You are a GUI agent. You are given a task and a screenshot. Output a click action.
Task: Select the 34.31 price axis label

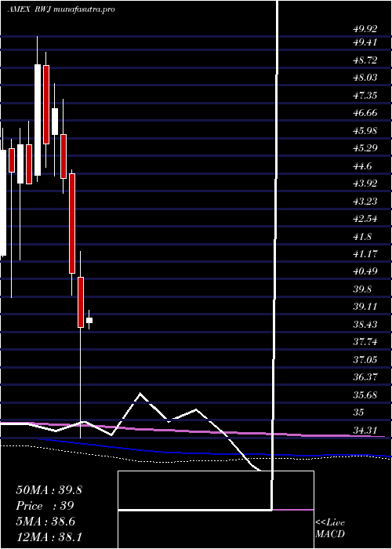365,430
